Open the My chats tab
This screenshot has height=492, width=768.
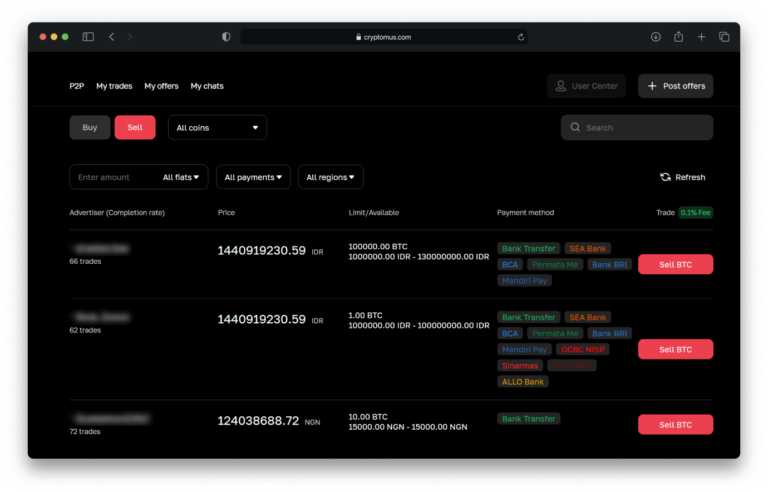click(x=207, y=86)
